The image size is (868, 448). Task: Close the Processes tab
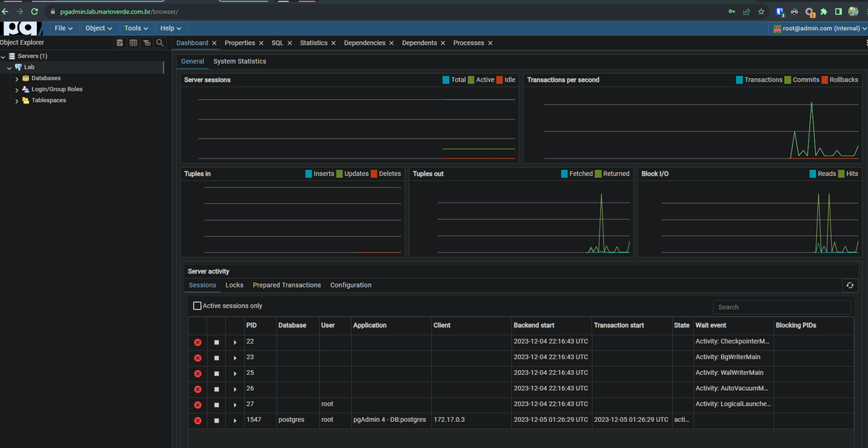[x=490, y=43]
